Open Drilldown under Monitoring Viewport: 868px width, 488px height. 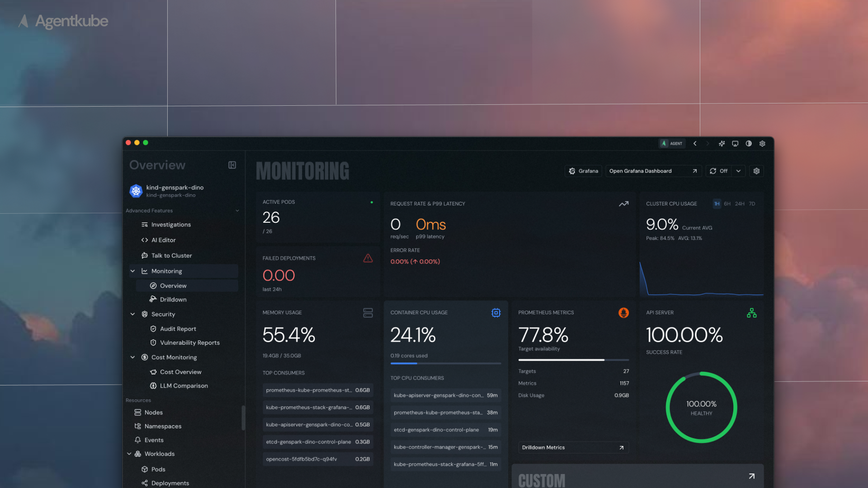(173, 300)
